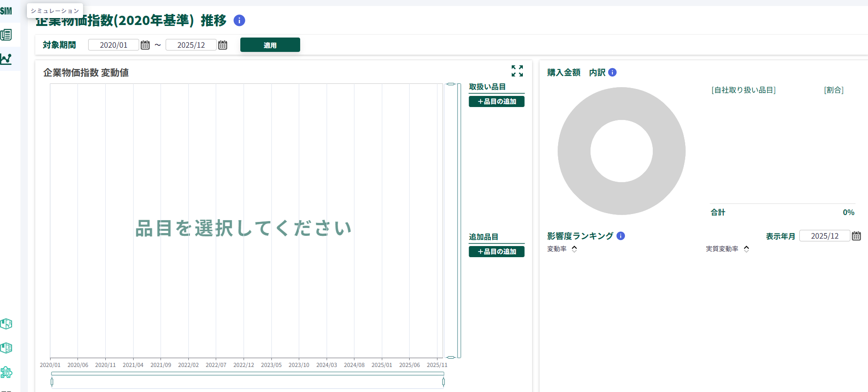Show info for 企業物価指数 推移 title

click(239, 20)
